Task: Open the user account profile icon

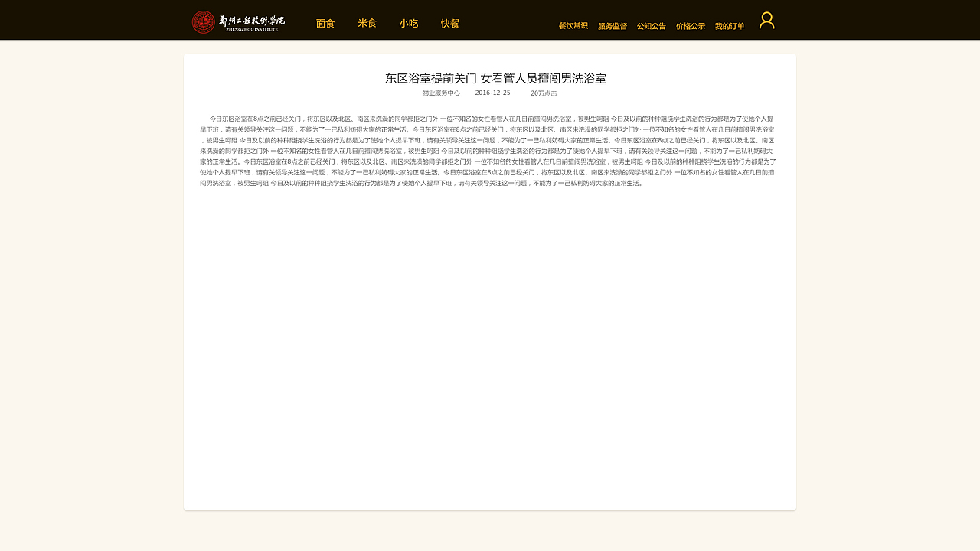Action: click(x=766, y=21)
